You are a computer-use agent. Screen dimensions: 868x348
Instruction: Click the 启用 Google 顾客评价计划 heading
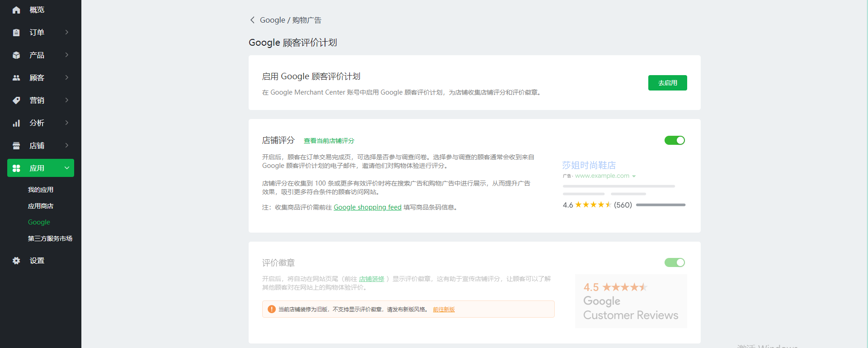(311, 76)
